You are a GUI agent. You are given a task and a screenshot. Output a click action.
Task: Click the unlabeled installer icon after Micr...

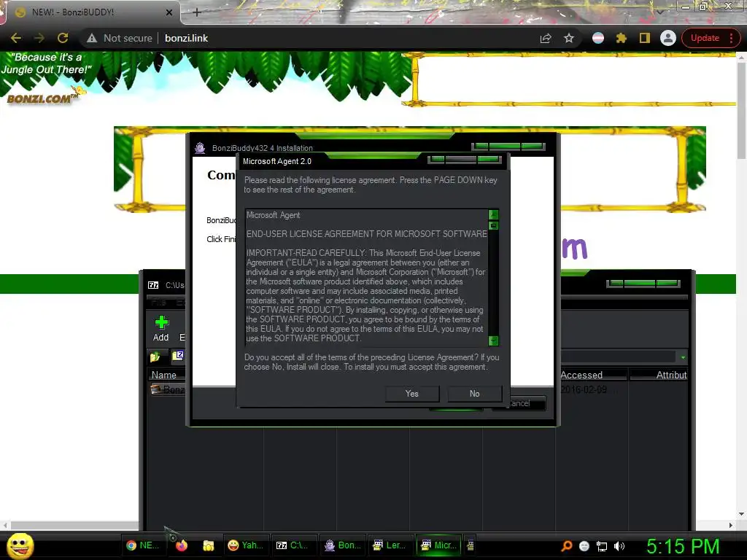tap(471, 545)
